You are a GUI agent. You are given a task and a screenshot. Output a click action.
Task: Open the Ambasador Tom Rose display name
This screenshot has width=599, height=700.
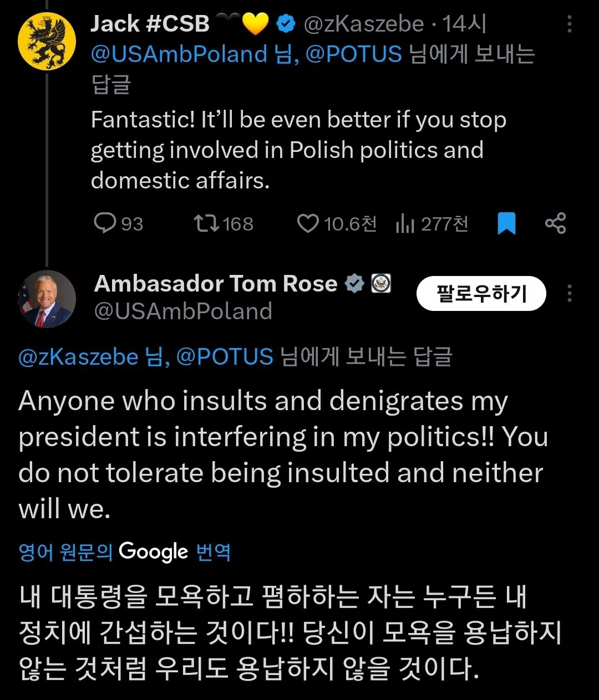click(216, 284)
